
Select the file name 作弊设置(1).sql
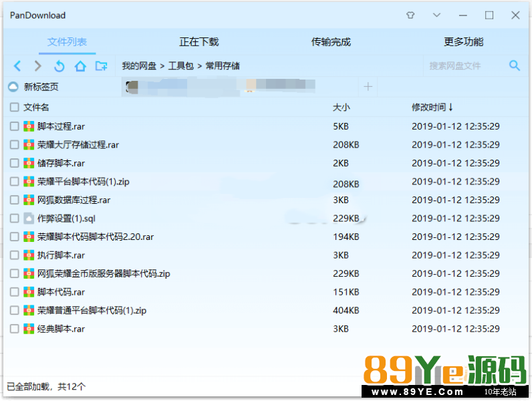(x=67, y=218)
